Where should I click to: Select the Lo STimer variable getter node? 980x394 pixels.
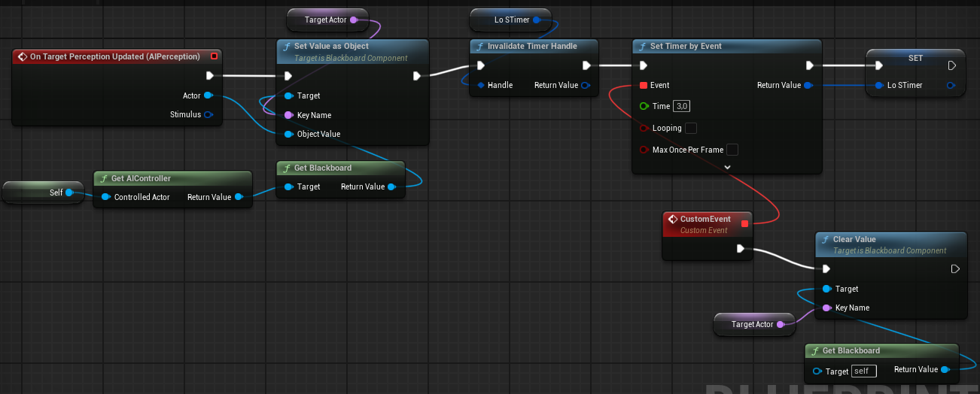click(x=511, y=20)
